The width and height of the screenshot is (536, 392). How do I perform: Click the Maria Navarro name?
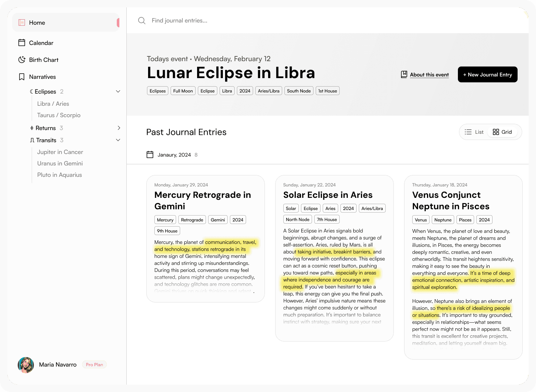pyautogui.click(x=58, y=365)
